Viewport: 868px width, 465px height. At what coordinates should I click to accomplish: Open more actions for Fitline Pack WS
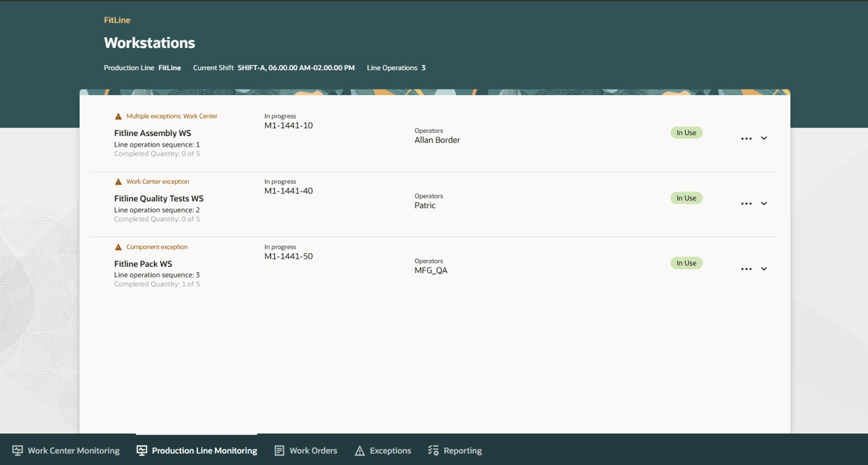[746, 269]
